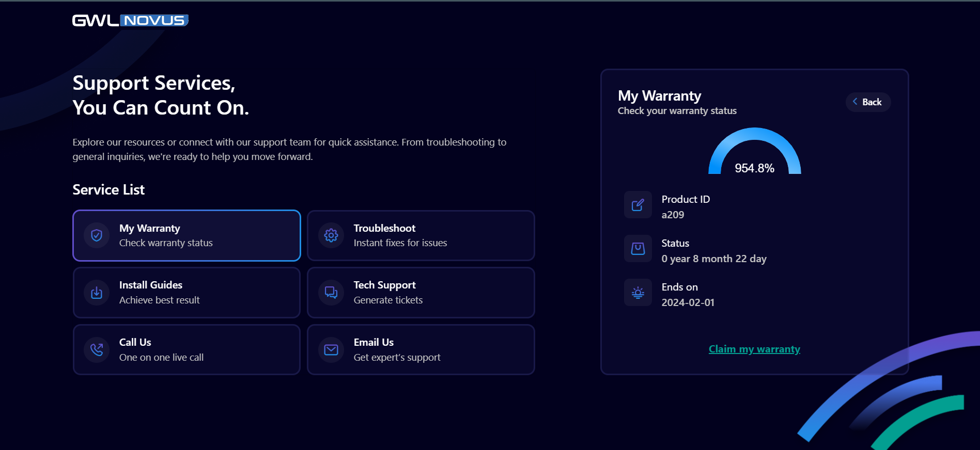The image size is (980, 450).
Task: Click the gear icon for Troubleshoot
Action: [331, 236]
